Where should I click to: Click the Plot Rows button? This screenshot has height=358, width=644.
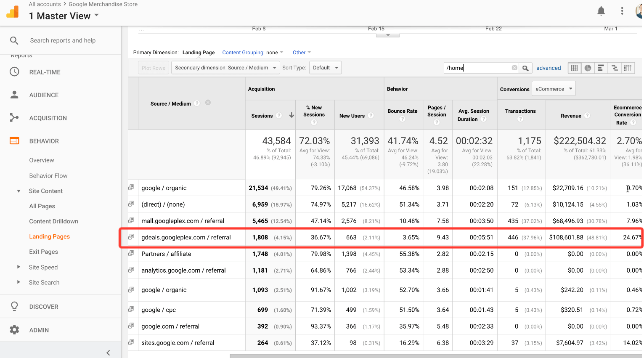pyautogui.click(x=154, y=68)
